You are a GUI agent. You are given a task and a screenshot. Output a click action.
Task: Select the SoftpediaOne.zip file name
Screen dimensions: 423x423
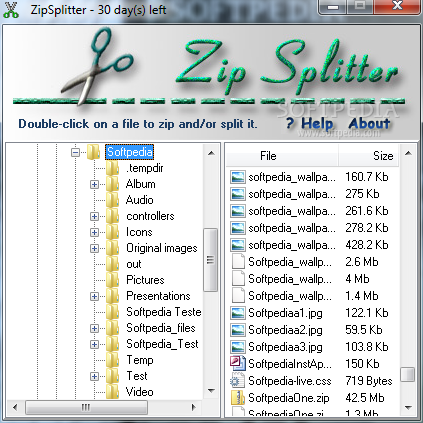pos(289,398)
